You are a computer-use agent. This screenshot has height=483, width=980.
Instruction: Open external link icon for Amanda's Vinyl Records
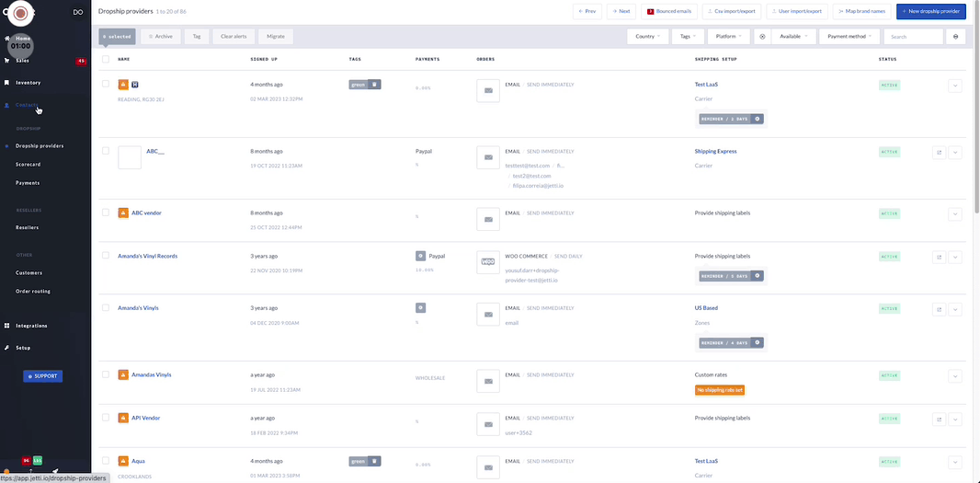[x=938, y=258]
